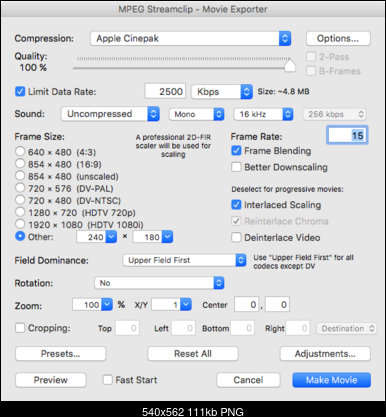Click the Preview button
386x417 pixels.
tap(51, 380)
